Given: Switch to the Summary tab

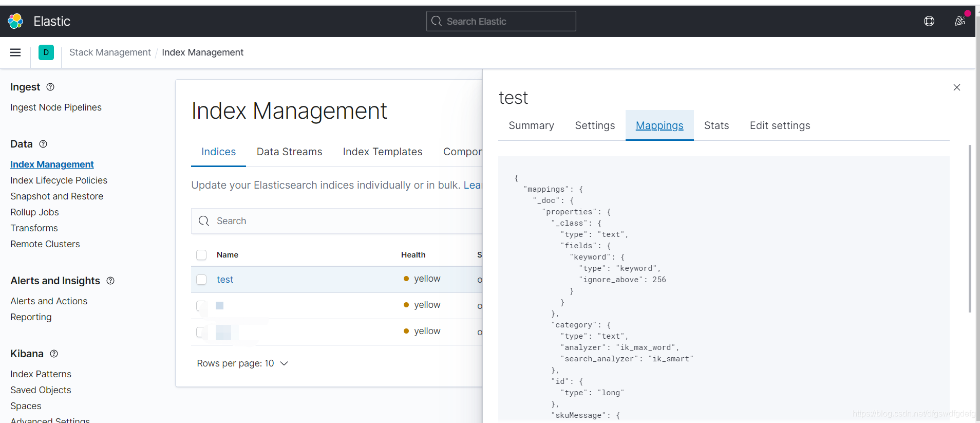Looking at the screenshot, I should 531,125.
